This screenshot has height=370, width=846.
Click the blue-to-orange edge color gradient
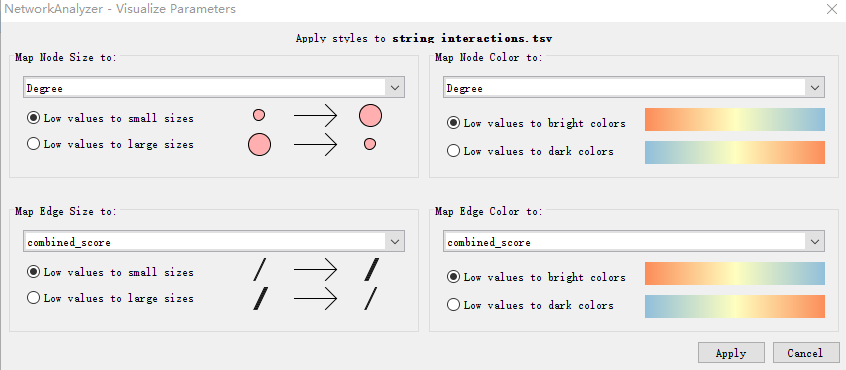(x=735, y=306)
